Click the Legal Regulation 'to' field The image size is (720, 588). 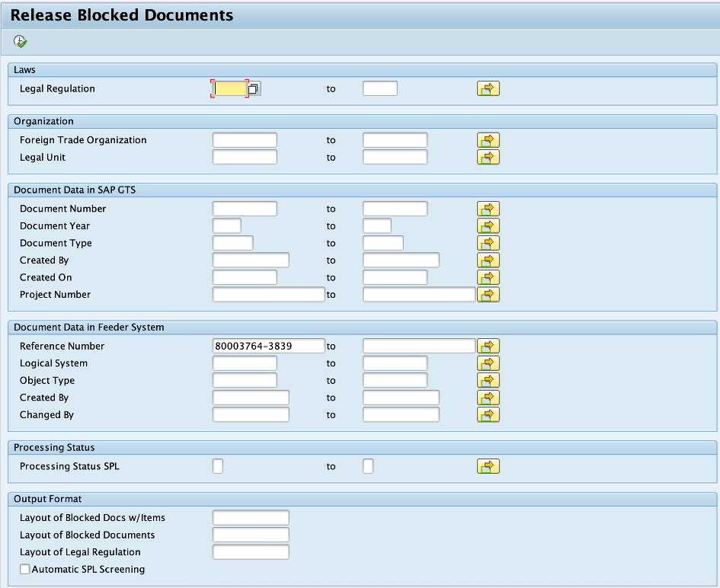[379, 88]
